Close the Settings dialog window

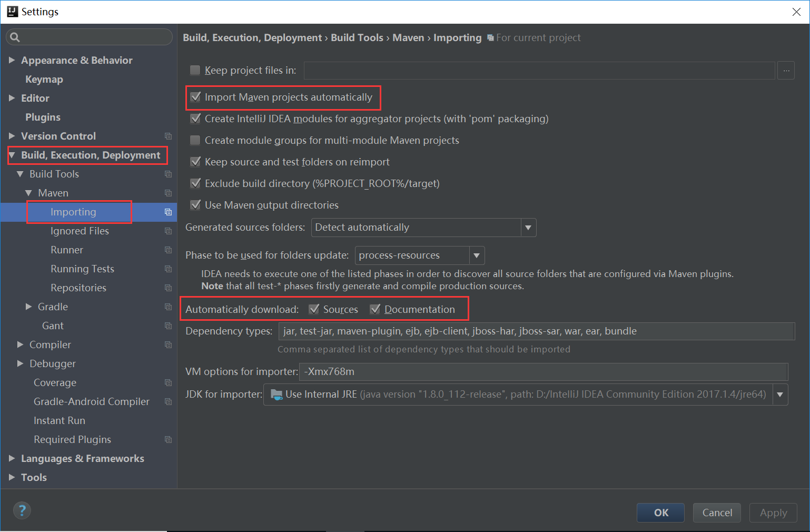[x=796, y=12]
